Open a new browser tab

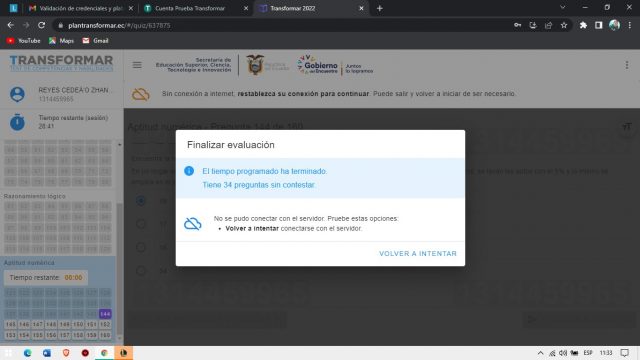tap(380, 8)
